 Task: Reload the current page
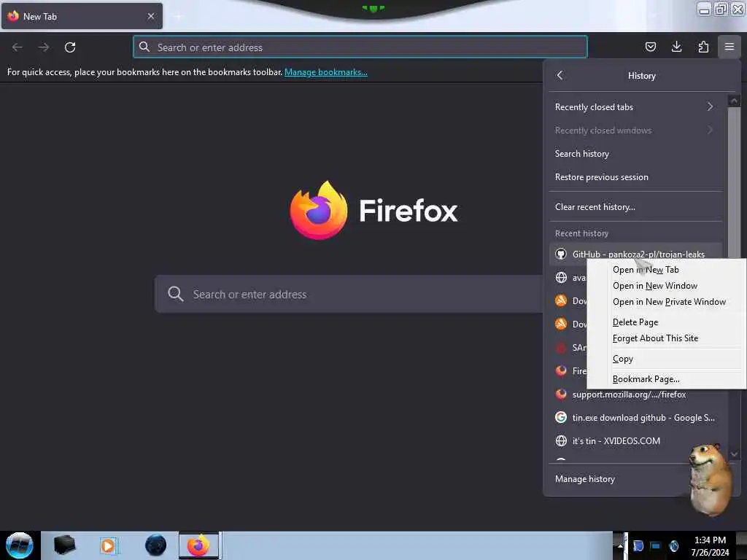click(x=70, y=47)
